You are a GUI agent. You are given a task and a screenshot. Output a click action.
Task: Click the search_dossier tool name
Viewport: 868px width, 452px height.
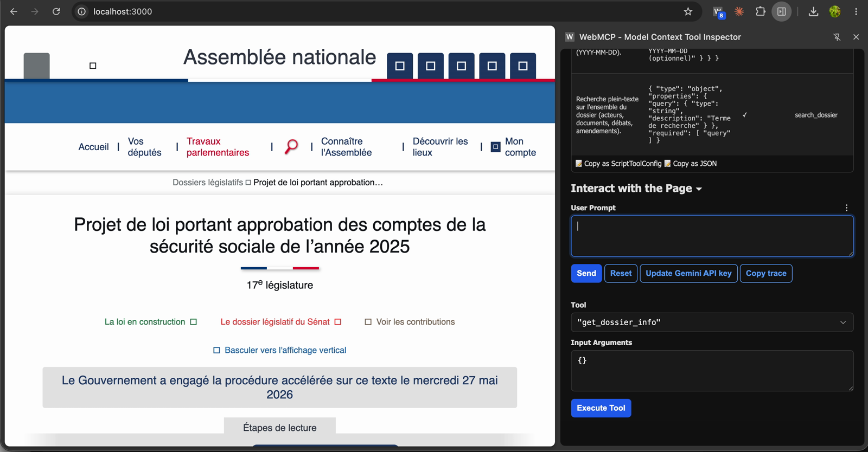[x=816, y=115]
